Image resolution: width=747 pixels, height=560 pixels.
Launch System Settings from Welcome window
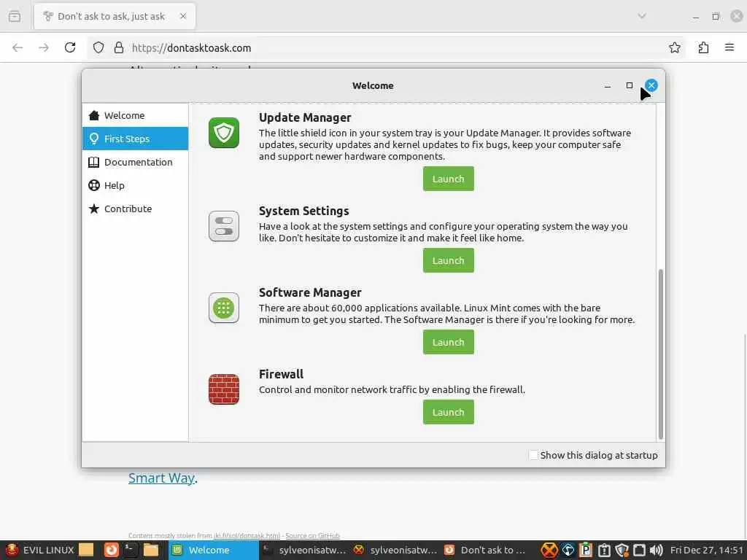(448, 260)
